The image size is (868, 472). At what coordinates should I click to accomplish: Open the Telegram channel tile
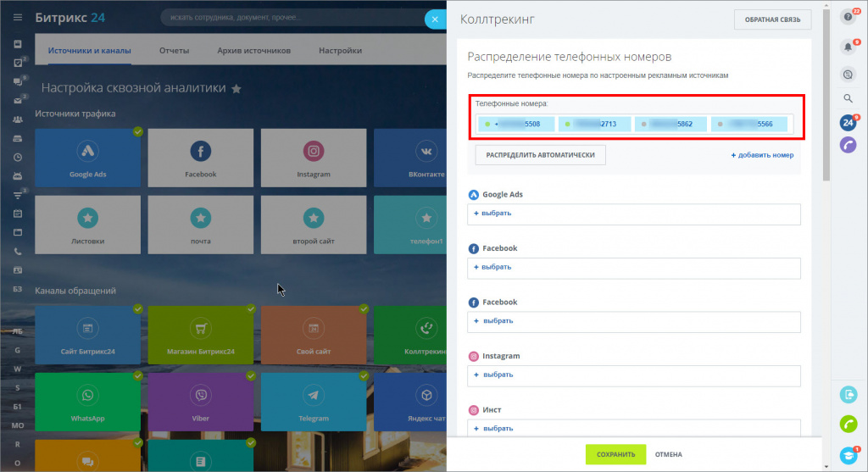click(314, 403)
